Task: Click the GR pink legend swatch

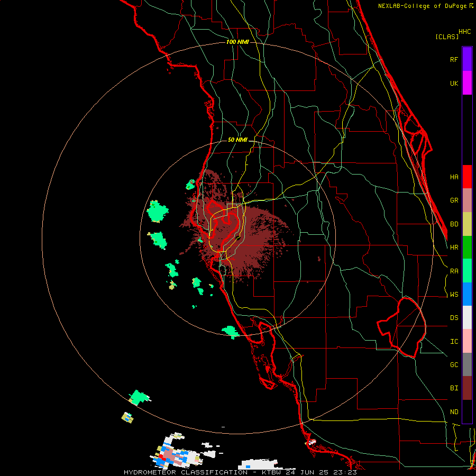Action: click(x=467, y=200)
